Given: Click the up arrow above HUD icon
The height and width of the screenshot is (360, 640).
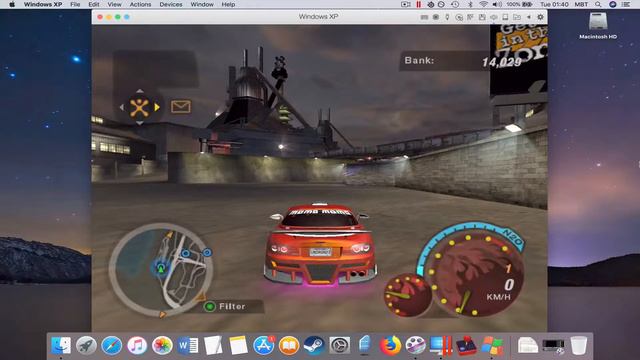Looking at the screenshot, I should click(140, 91).
